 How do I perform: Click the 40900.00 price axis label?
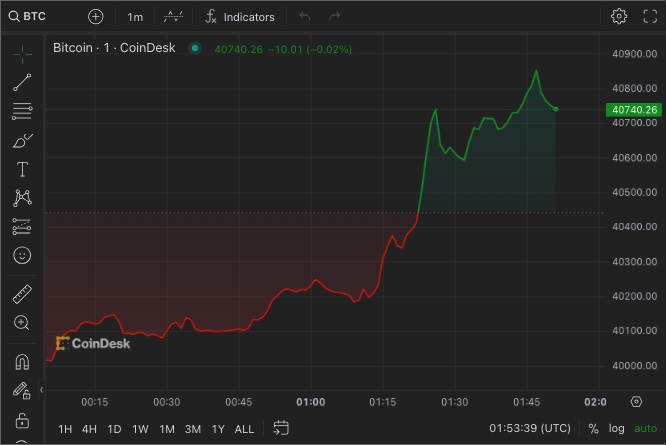pyautogui.click(x=635, y=54)
